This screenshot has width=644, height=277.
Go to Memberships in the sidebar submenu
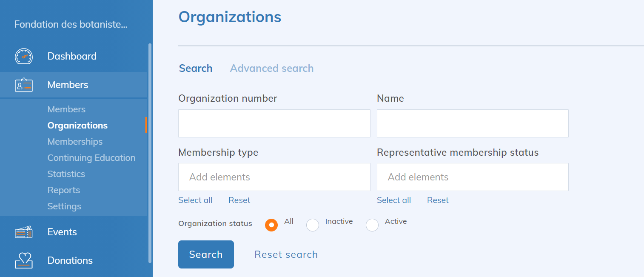point(75,142)
